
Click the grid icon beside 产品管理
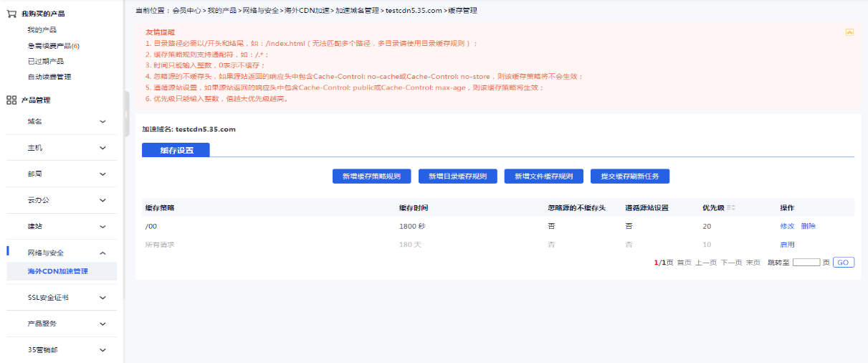pyautogui.click(x=11, y=100)
